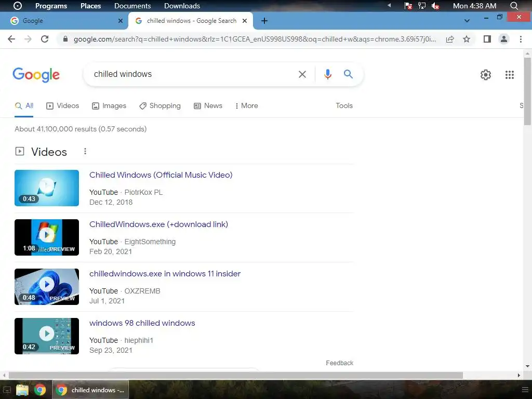Click the About 41,100,000 results text
This screenshot has height=399, width=532.
(x=81, y=129)
